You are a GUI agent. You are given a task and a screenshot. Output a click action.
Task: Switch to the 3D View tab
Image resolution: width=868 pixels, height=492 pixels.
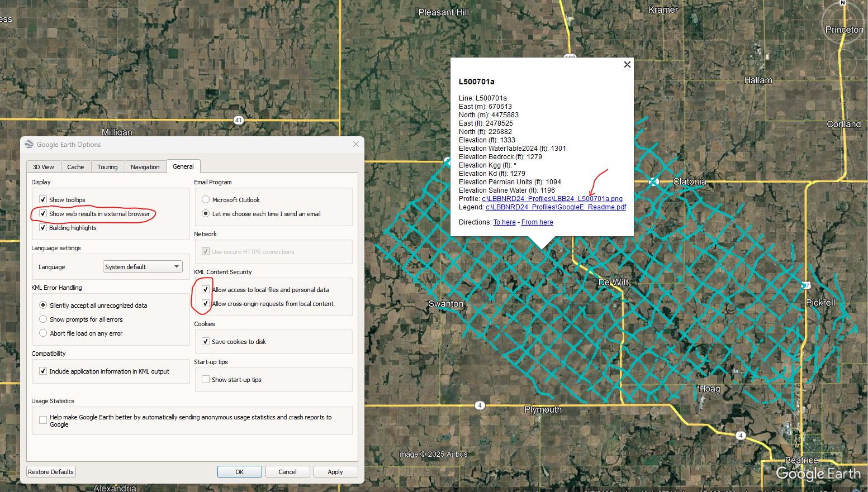pyautogui.click(x=44, y=167)
